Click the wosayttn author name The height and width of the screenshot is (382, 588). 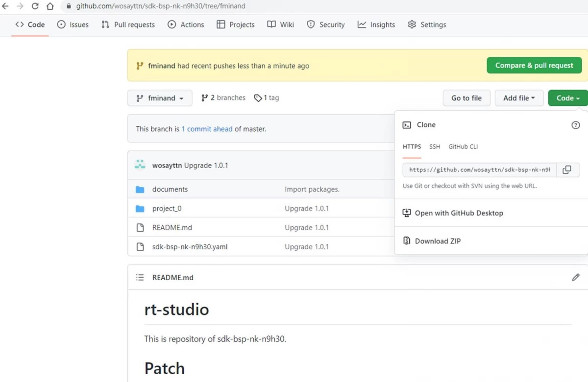167,166
